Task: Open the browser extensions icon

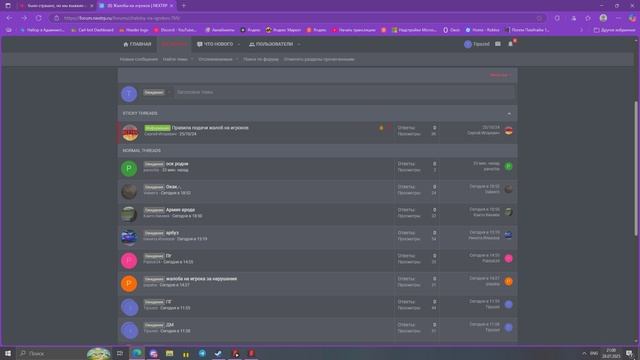Action: pyautogui.click(x=557, y=18)
